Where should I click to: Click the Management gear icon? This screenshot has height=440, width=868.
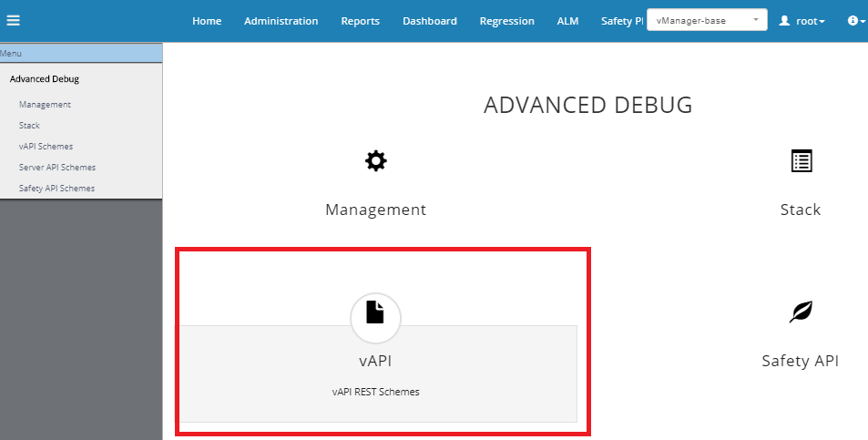[375, 161]
